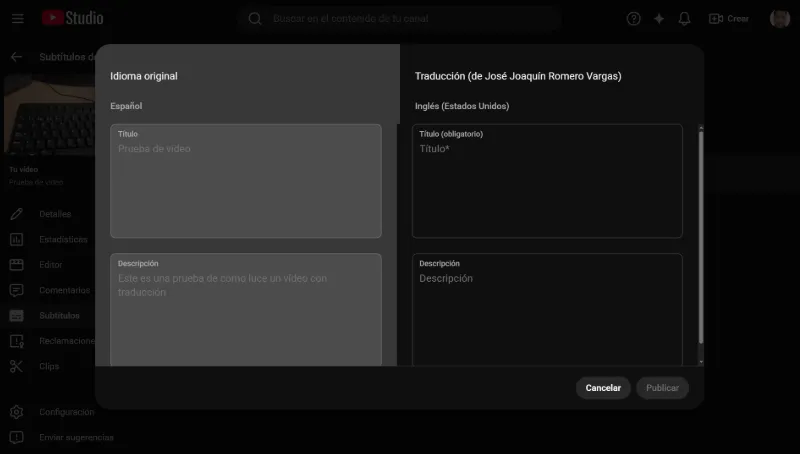Viewport: 800px width, 454px height.
Task: Click the Publicar button
Action: (x=662, y=388)
